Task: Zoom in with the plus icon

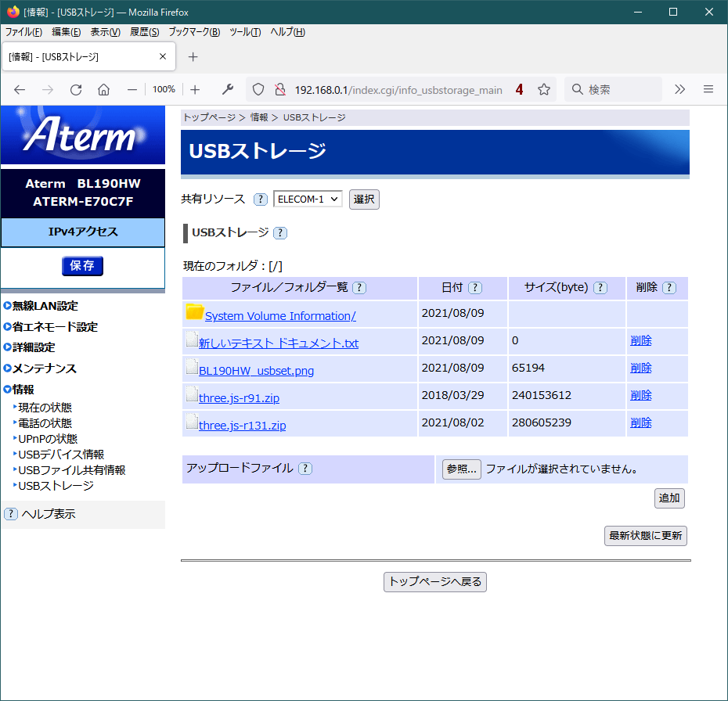Action: pyautogui.click(x=195, y=89)
